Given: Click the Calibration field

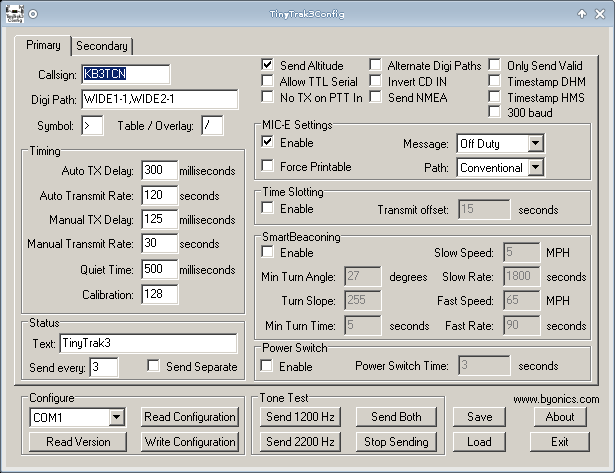Looking at the screenshot, I should pyautogui.click(x=159, y=294).
